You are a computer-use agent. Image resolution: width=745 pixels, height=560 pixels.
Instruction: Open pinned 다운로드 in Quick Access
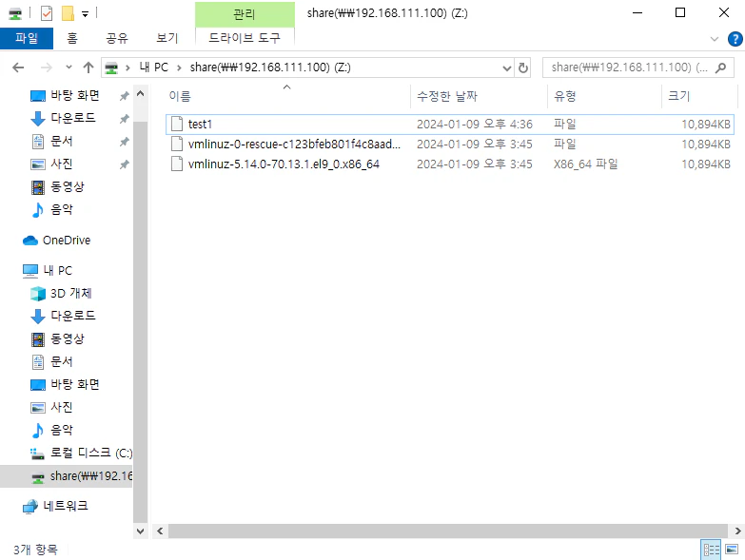[63, 118]
